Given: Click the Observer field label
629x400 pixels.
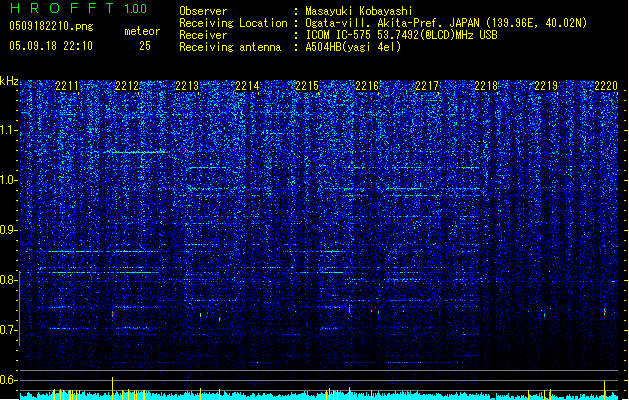Looking at the screenshot, I should click(203, 11).
